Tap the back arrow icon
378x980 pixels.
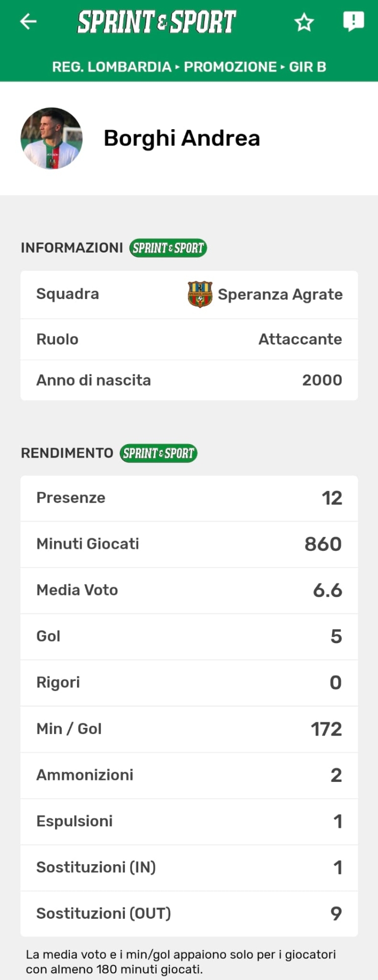(28, 21)
